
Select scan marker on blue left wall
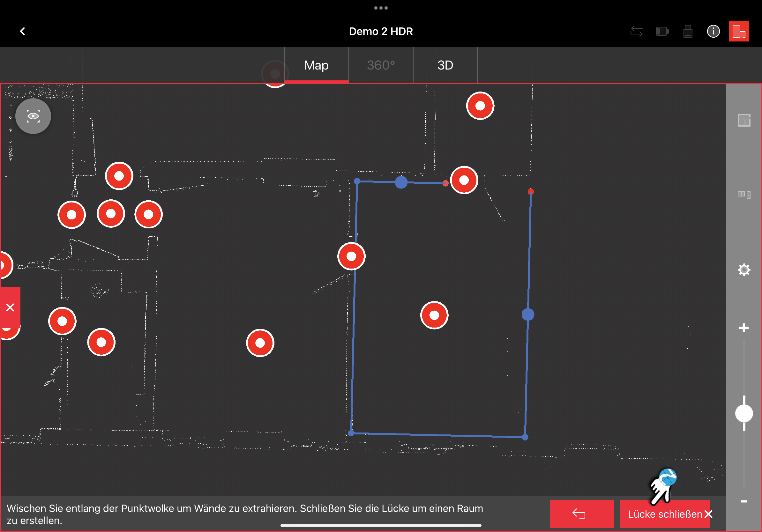(351, 256)
